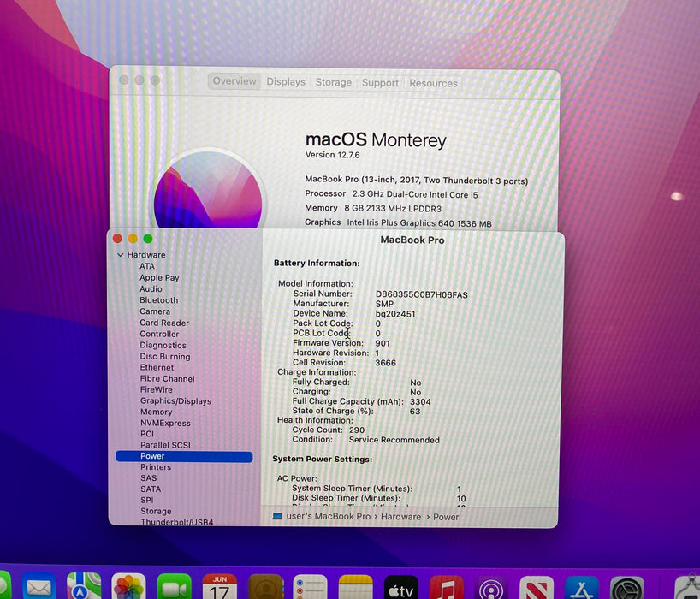
Task: Select Diagnostics in the sidebar
Action: 163,345
